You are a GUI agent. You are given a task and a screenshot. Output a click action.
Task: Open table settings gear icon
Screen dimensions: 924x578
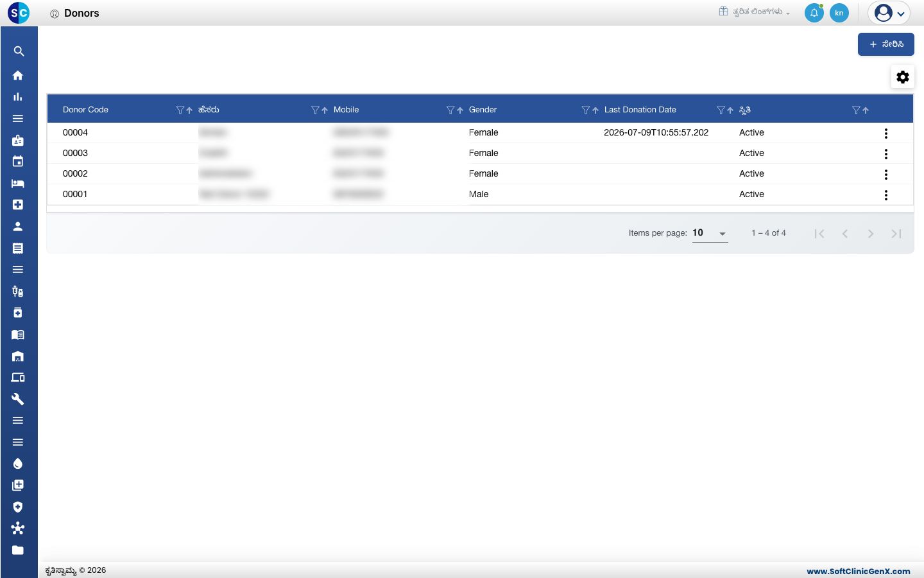coord(903,77)
